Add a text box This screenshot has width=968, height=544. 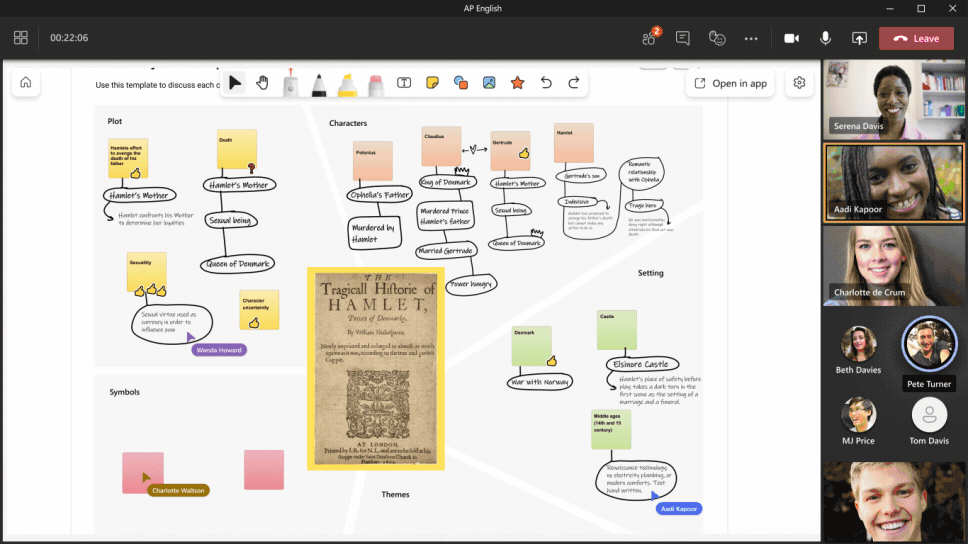click(404, 83)
